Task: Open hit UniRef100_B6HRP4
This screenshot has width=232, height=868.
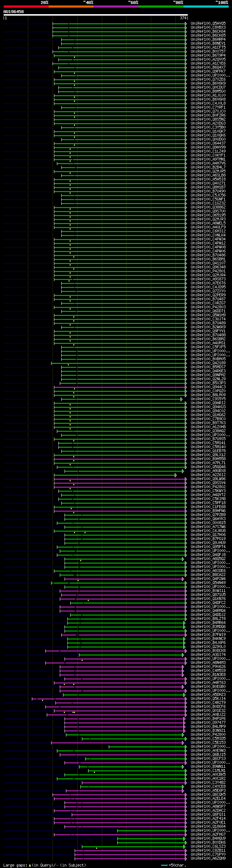Action: pyautogui.click(x=208, y=39)
